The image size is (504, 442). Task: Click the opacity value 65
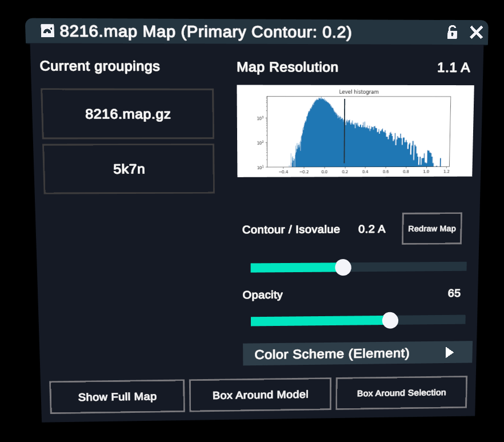tap(454, 293)
